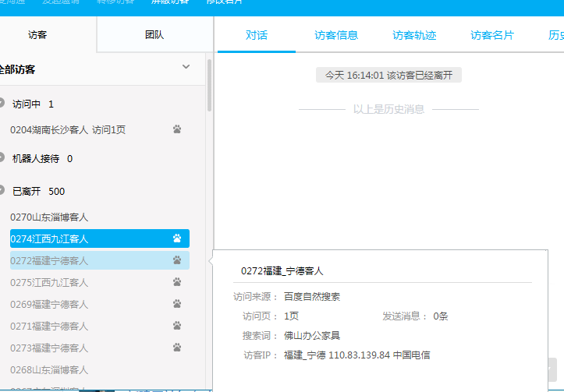
Task: Click the 今天 16:14:01 该访客已经离开 notice
Action: point(388,75)
